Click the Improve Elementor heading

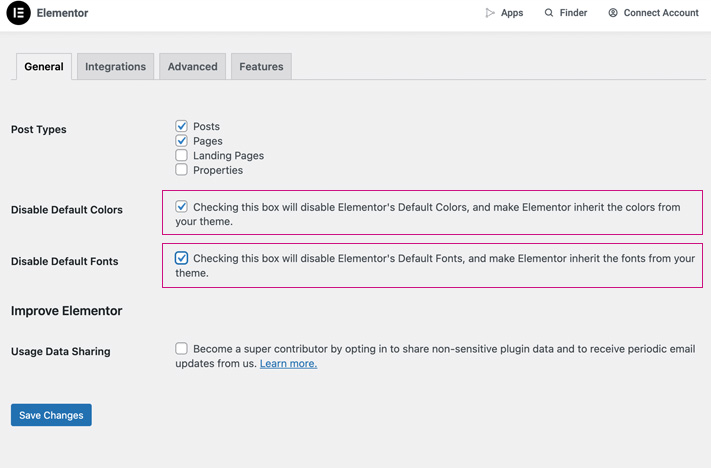pyautogui.click(x=67, y=311)
